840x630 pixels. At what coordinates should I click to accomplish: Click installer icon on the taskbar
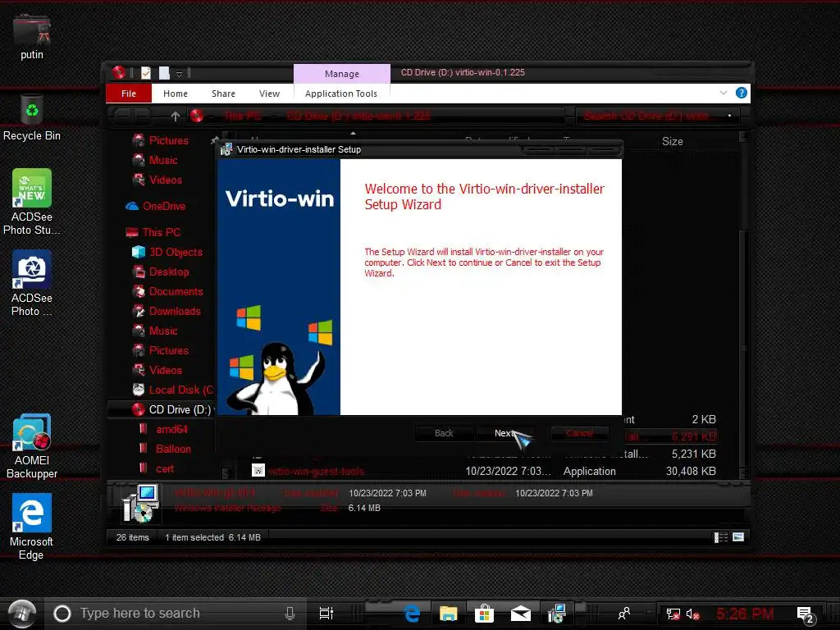click(557, 614)
